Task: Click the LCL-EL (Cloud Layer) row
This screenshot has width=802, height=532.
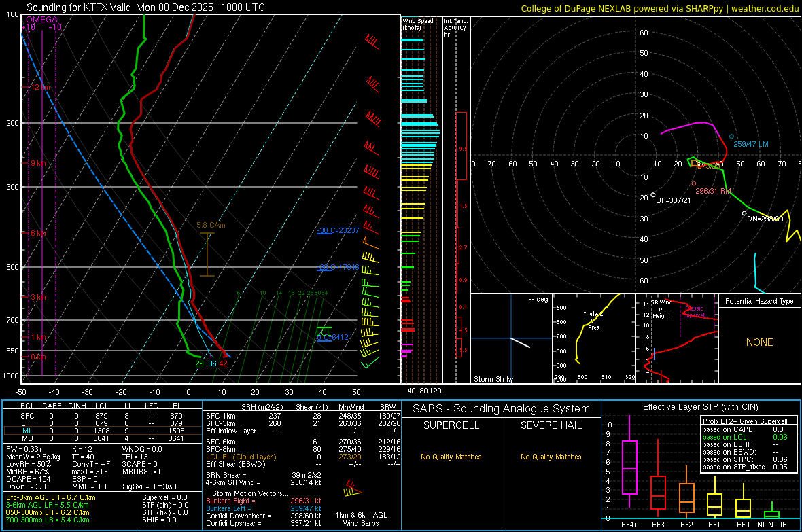Action: click(303, 457)
